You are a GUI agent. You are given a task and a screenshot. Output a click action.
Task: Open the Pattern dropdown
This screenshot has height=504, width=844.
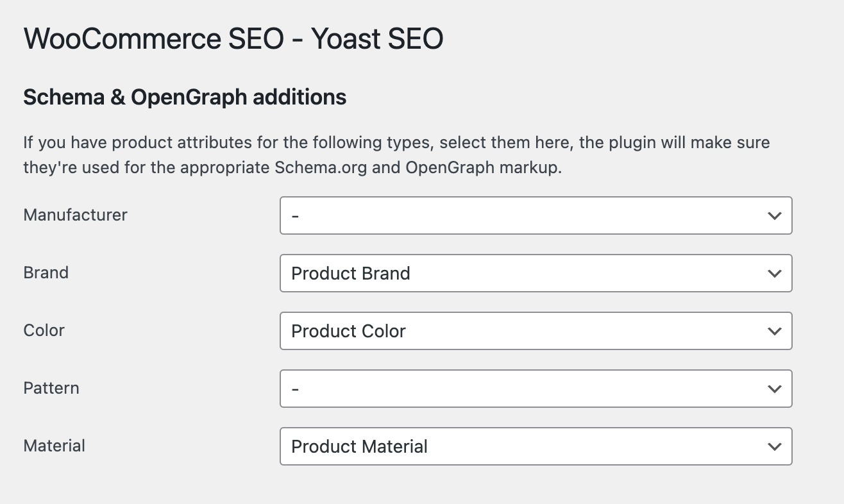tap(536, 389)
